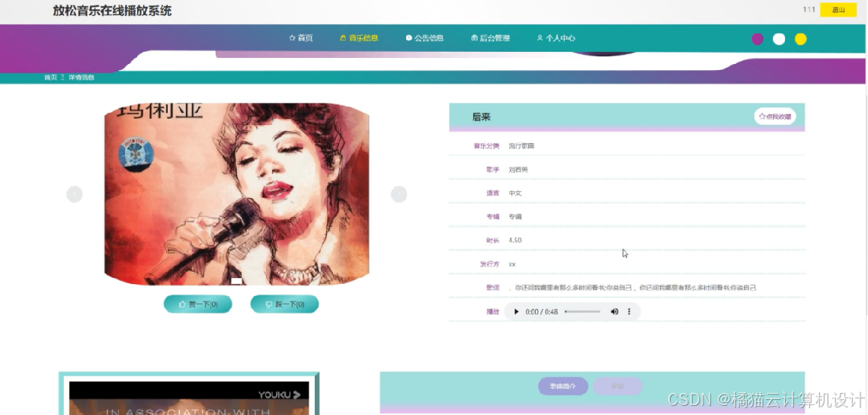The image size is (868, 415).
Task: Open the 个人中心 menu item
Action: tap(556, 38)
